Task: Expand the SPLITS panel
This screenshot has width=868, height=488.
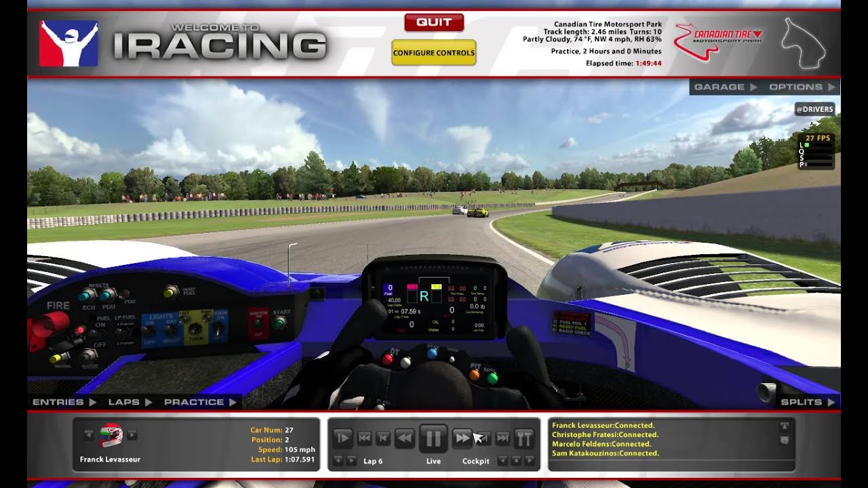Action: [x=808, y=402]
